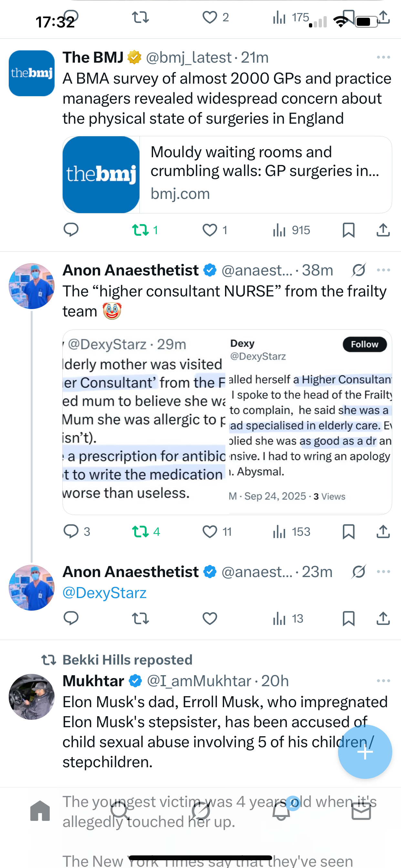Bookmark The BMJ tweet
Viewport: 401px width, 868px height.
pyautogui.click(x=348, y=230)
